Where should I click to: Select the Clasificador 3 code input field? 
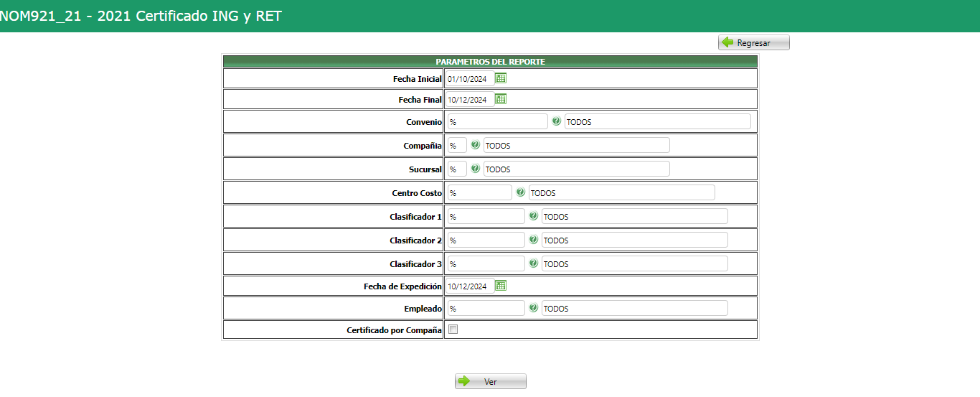(x=486, y=263)
